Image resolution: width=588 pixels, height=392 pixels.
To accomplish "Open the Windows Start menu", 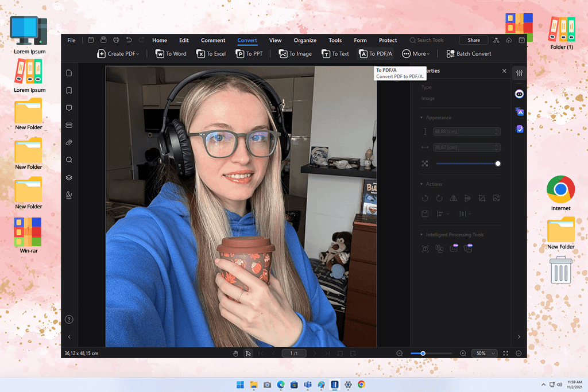I will point(240,385).
